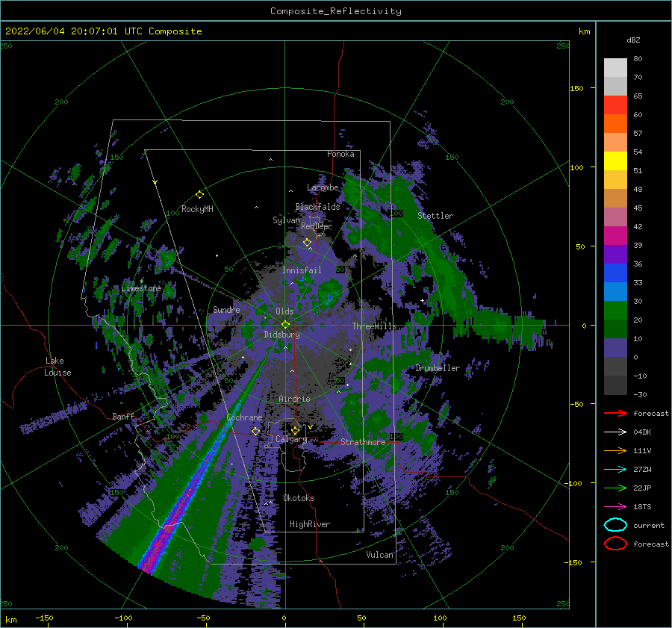The image size is (672, 628).
Task: Select the white 04DK arrow symbol
Action: pos(615,432)
